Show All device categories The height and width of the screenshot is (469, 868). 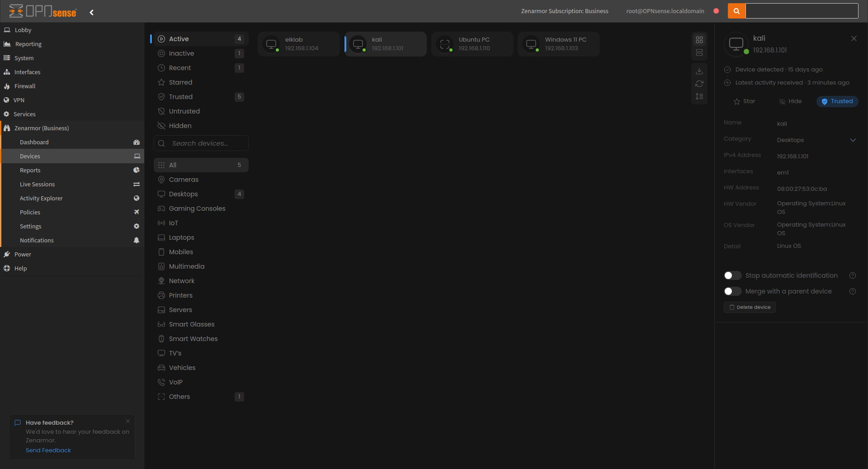pyautogui.click(x=201, y=165)
